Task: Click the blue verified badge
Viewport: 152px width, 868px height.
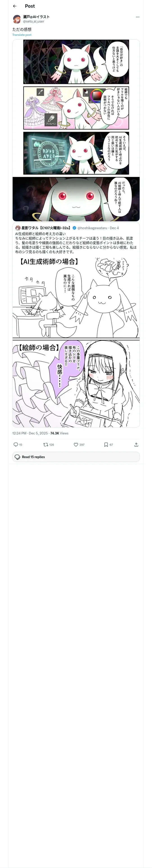Action: tap(75, 228)
